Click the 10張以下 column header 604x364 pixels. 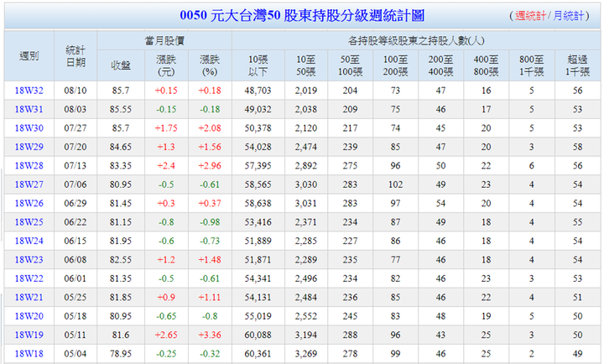pos(258,65)
